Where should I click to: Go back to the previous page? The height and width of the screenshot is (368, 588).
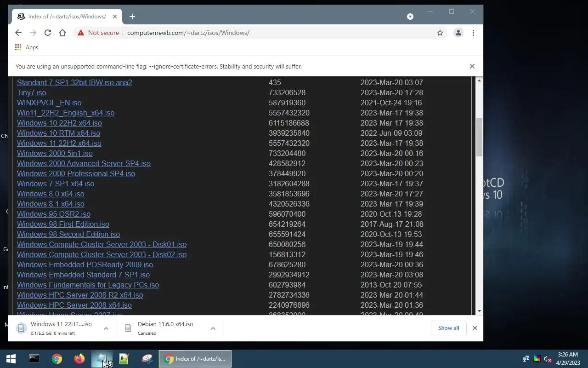click(x=18, y=33)
